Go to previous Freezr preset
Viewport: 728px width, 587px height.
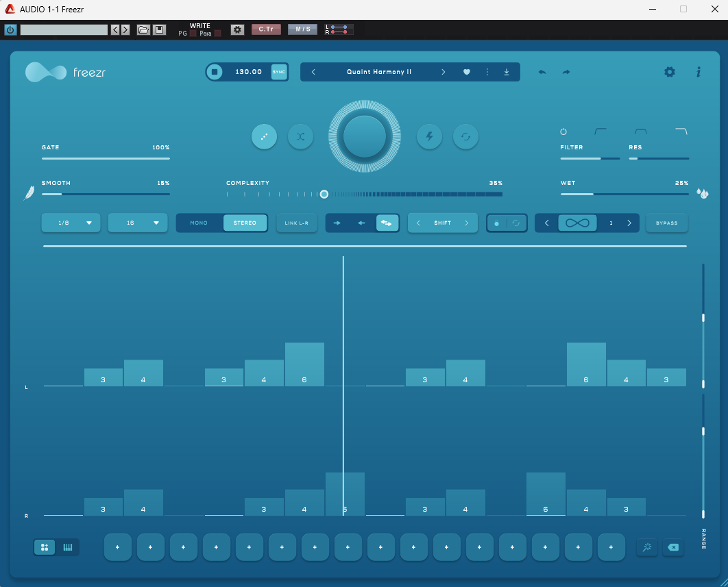[313, 72]
